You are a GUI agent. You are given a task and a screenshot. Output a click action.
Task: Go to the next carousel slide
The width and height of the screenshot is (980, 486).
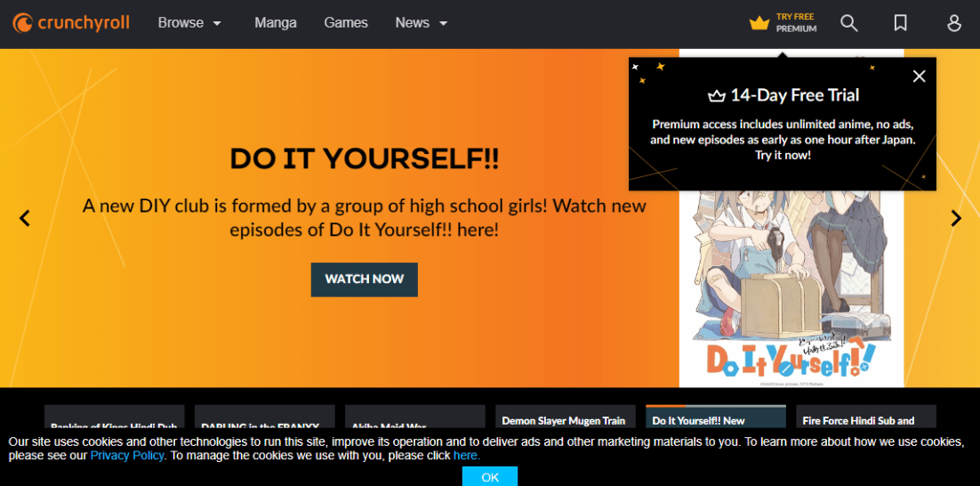[956, 218]
